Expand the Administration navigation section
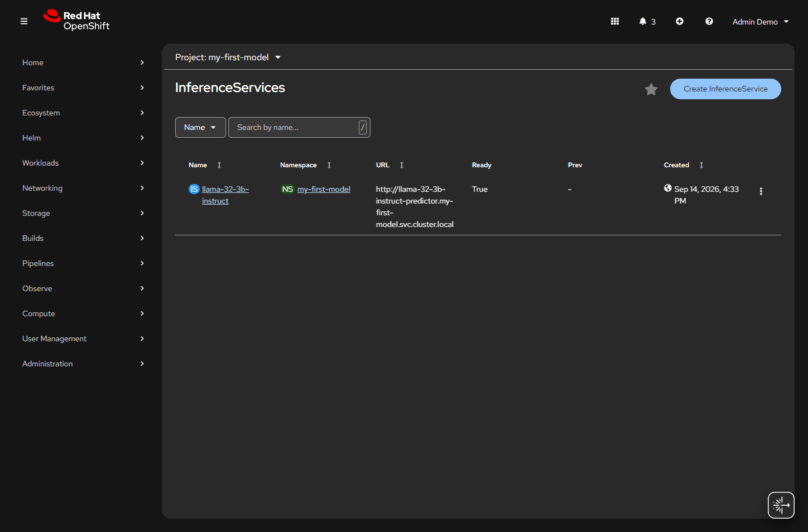This screenshot has height=532, width=808. click(83, 364)
